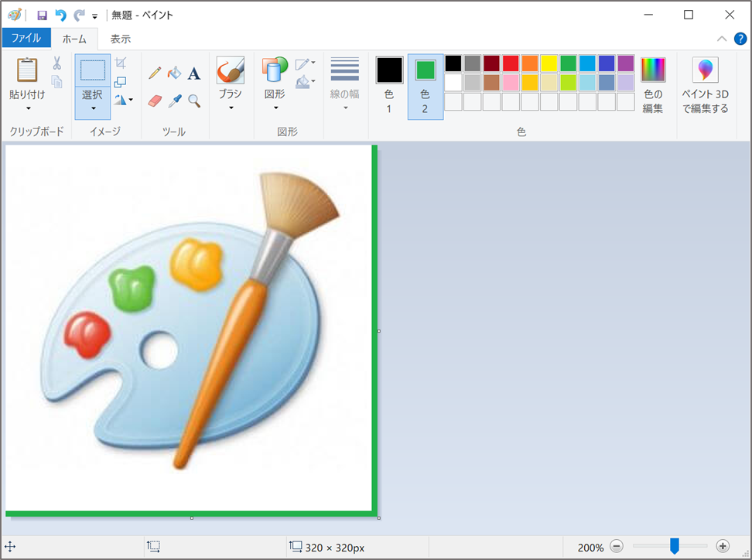Select the Pencil tool
752x560 pixels.
coord(155,73)
